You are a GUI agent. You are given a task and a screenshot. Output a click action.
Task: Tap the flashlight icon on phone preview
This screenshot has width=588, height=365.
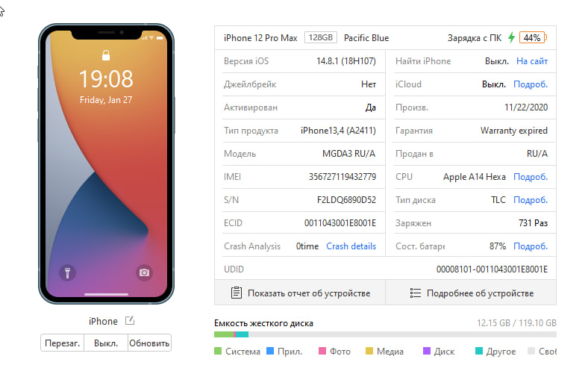67,272
